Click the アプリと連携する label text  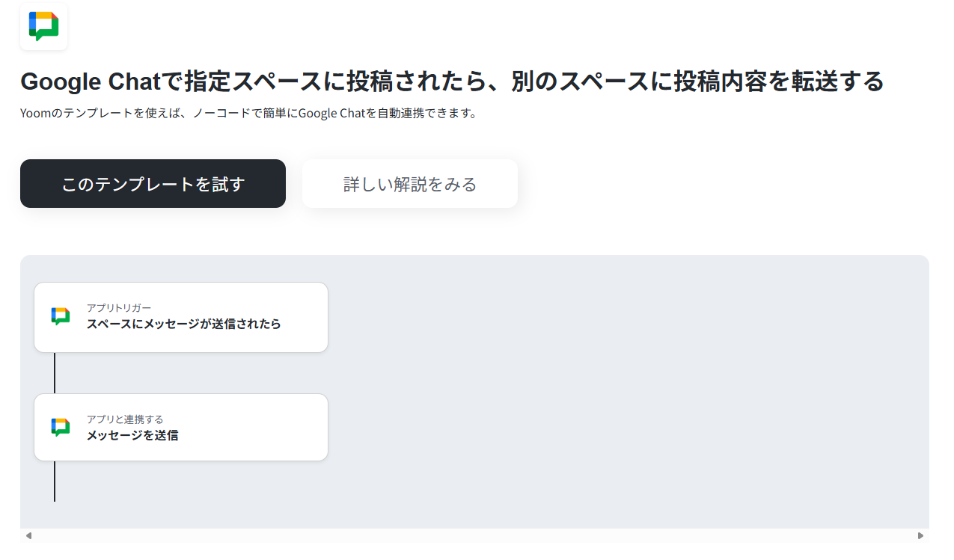[x=125, y=419]
